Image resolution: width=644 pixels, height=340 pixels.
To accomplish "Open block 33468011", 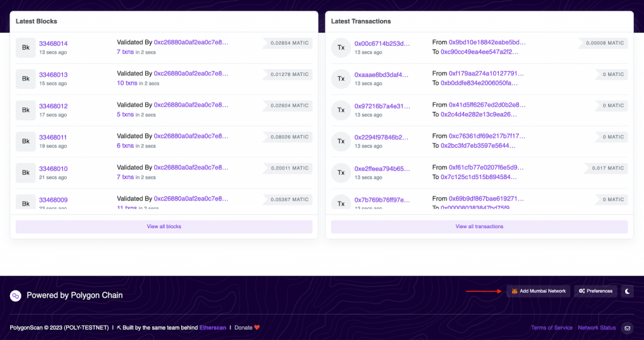I will point(53,137).
